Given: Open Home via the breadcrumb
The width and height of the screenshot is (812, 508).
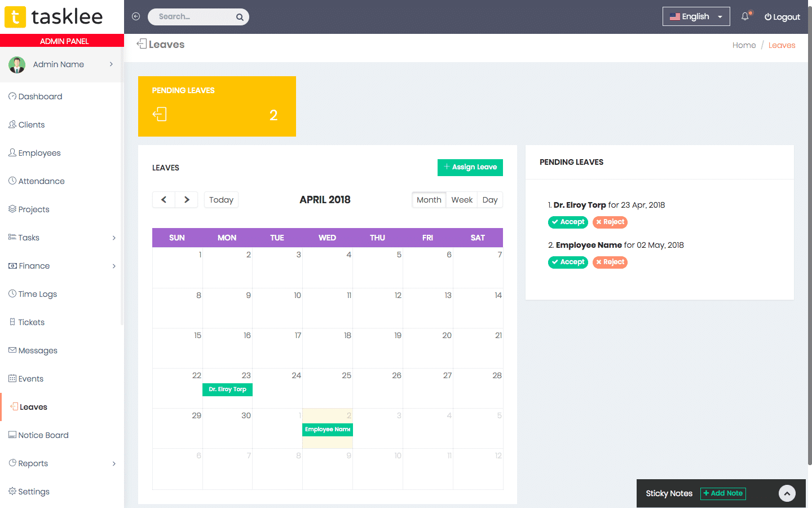Looking at the screenshot, I should click(x=744, y=45).
